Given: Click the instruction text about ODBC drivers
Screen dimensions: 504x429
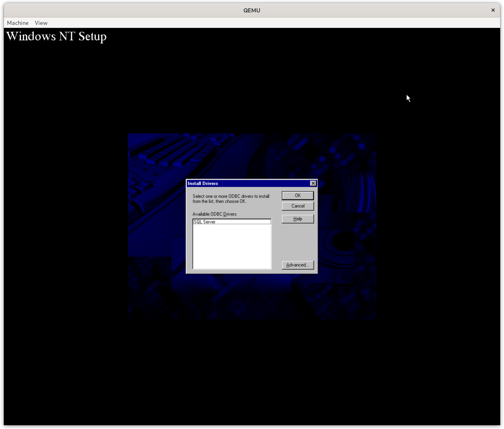Looking at the screenshot, I should (x=231, y=199).
